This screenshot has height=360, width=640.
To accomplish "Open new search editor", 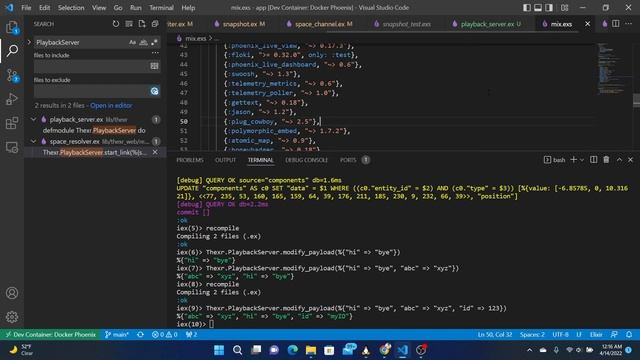I will (142, 24).
